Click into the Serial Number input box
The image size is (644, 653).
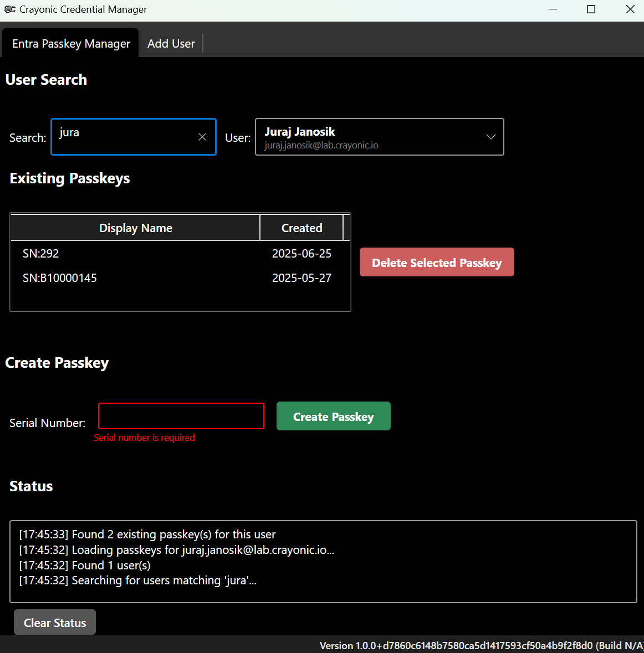pos(181,416)
